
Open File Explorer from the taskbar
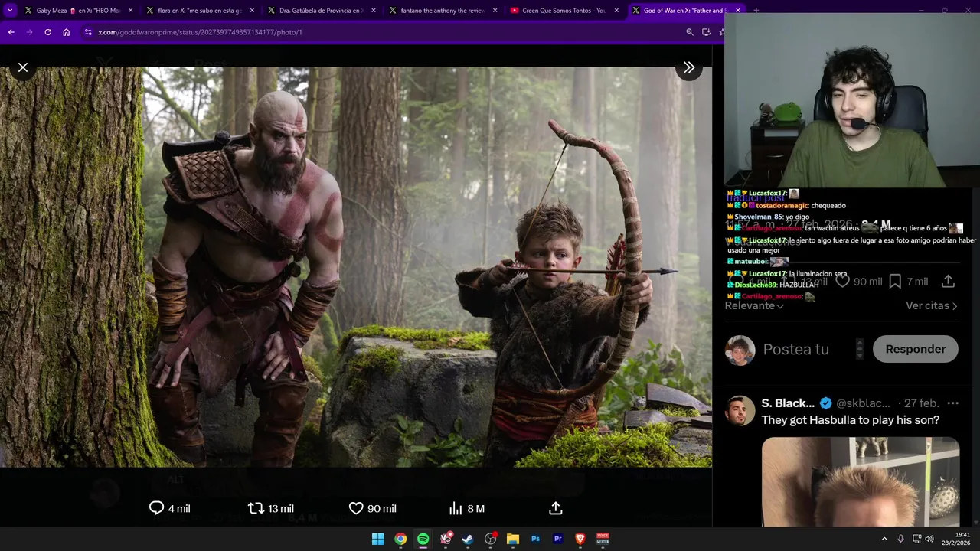[513, 539]
